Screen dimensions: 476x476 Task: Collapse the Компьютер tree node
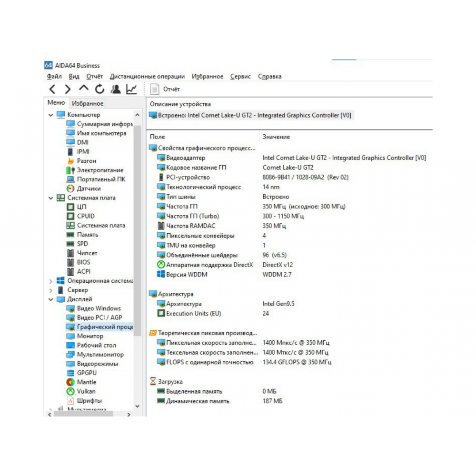pos(51,115)
